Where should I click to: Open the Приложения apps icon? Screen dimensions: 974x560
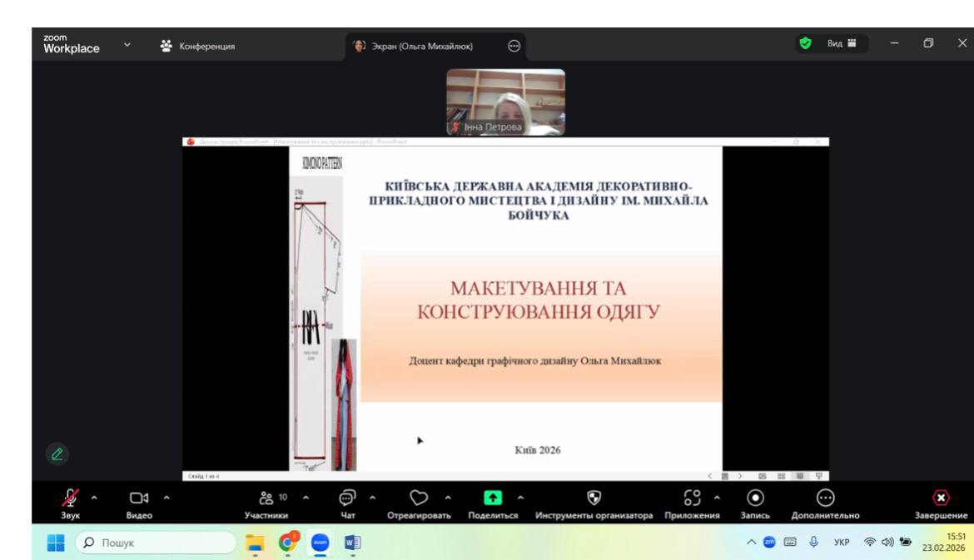click(x=692, y=498)
